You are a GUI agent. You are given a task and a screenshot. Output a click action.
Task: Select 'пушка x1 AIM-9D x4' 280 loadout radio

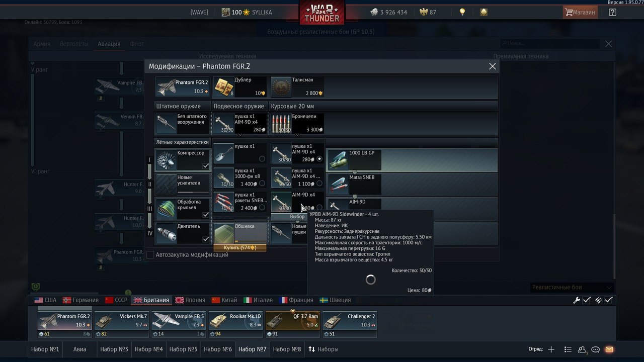[x=319, y=159]
